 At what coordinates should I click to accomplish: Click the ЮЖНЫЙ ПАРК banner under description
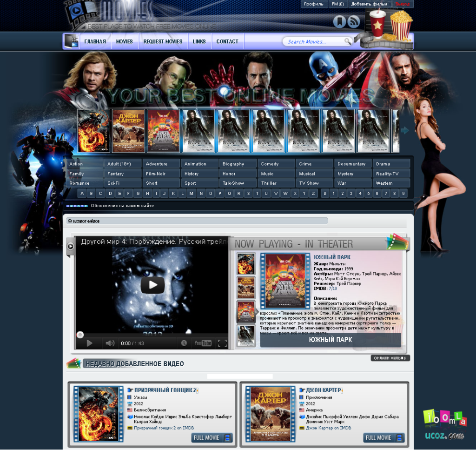click(331, 340)
